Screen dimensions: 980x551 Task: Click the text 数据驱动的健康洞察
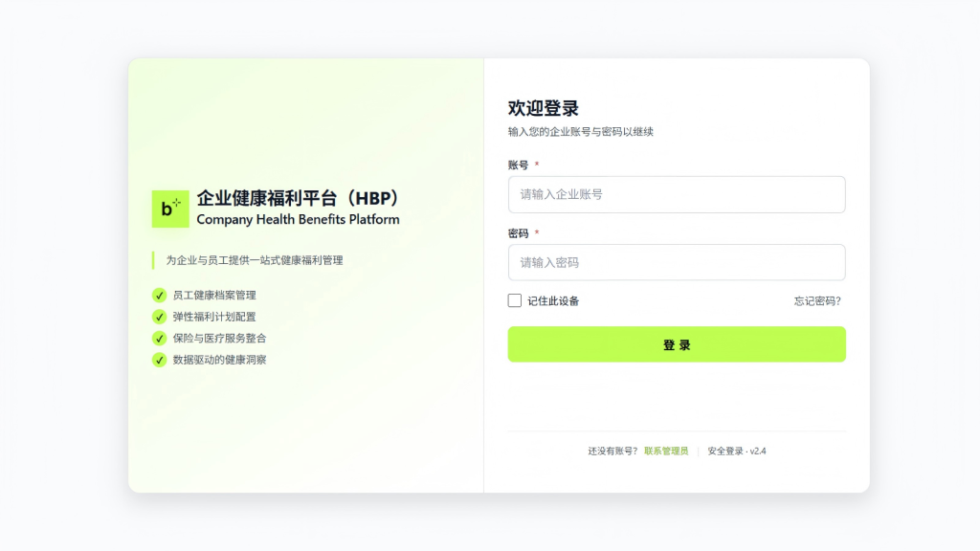pyautogui.click(x=219, y=360)
